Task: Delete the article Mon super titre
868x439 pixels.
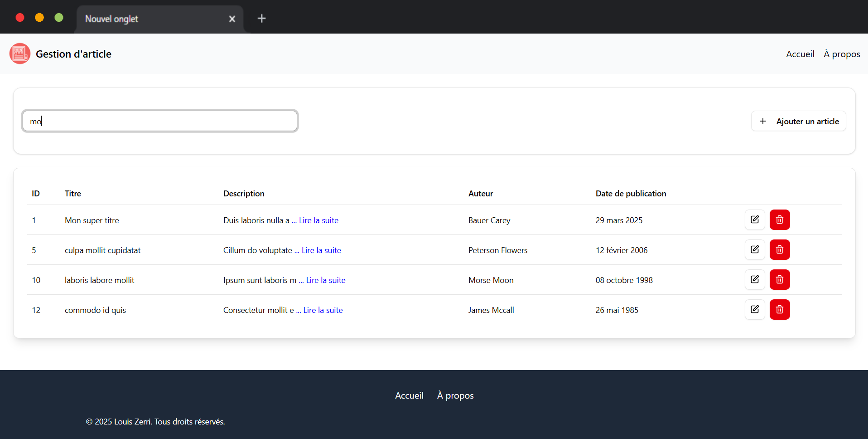Action: [x=779, y=220]
